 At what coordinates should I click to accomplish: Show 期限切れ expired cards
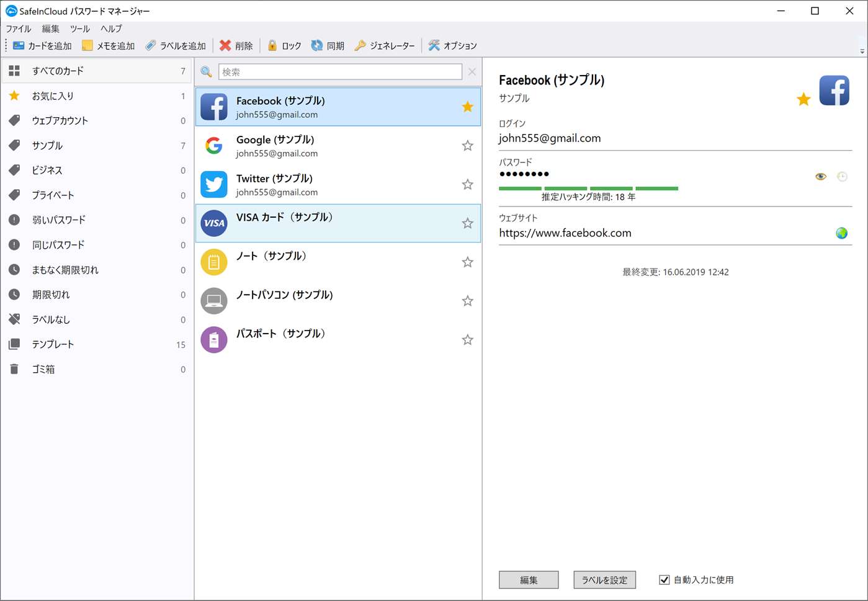[97, 295]
